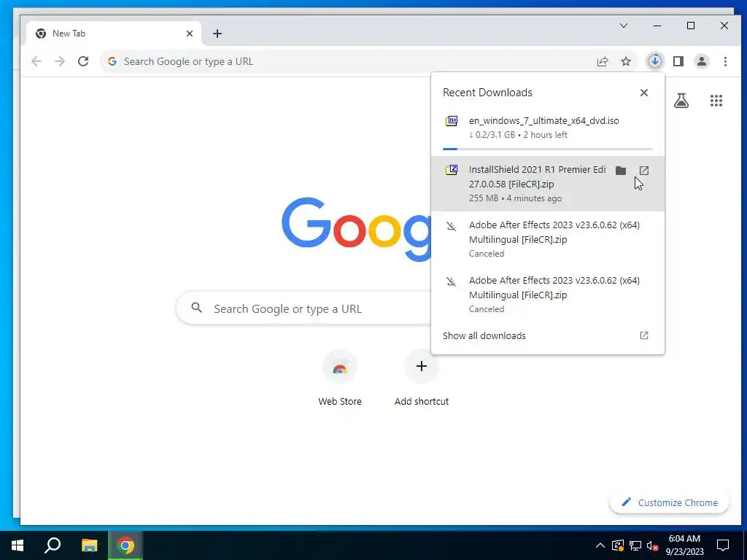The height and width of the screenshot is (560, 747).
Task: Open the side panel icon
Action: [678, 61]
